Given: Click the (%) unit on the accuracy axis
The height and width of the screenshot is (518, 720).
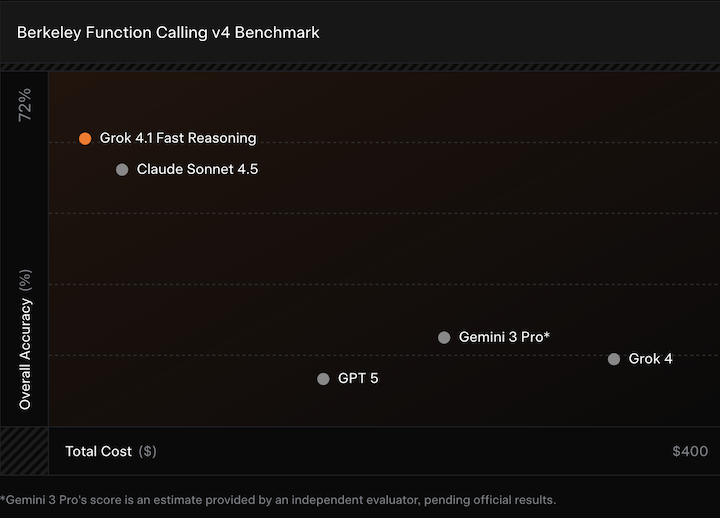Looking at the screenshot, I should (x=26, y=279).
